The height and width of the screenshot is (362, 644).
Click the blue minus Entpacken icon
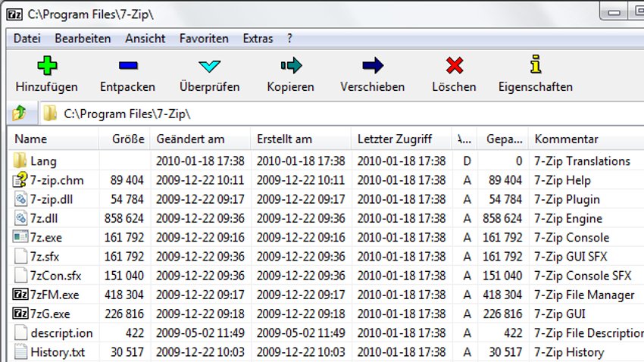tap(128, 65)
